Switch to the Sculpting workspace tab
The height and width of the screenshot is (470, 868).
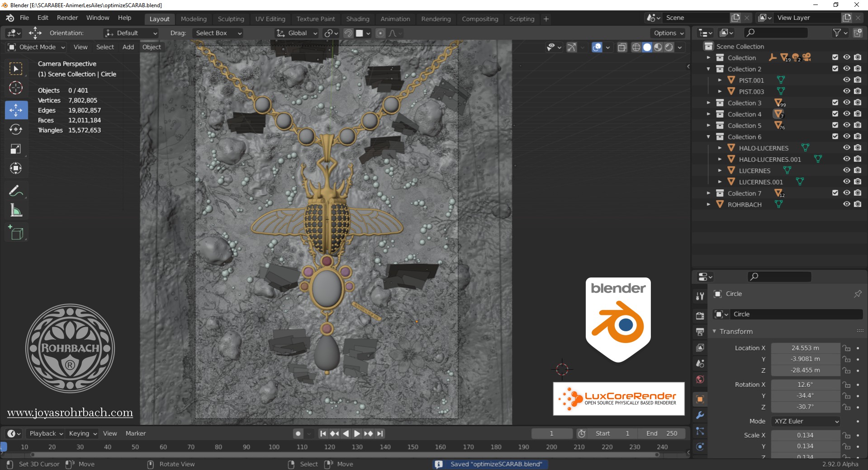(x=231, y=19)
